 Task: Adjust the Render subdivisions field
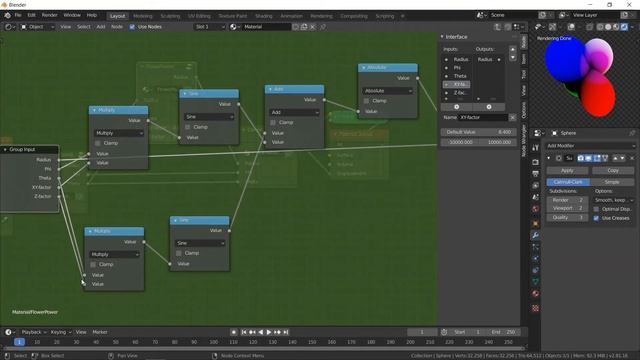click(x=567, y=200)
